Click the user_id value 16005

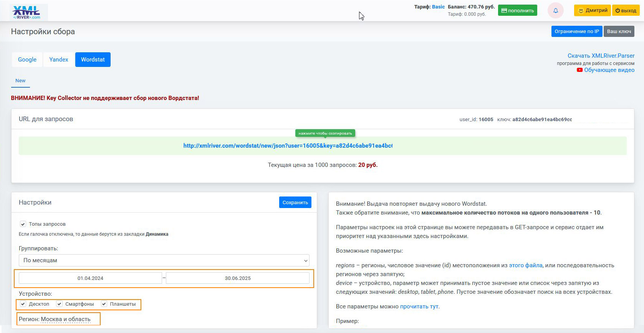pyautogui.click(x=486, y=120)
